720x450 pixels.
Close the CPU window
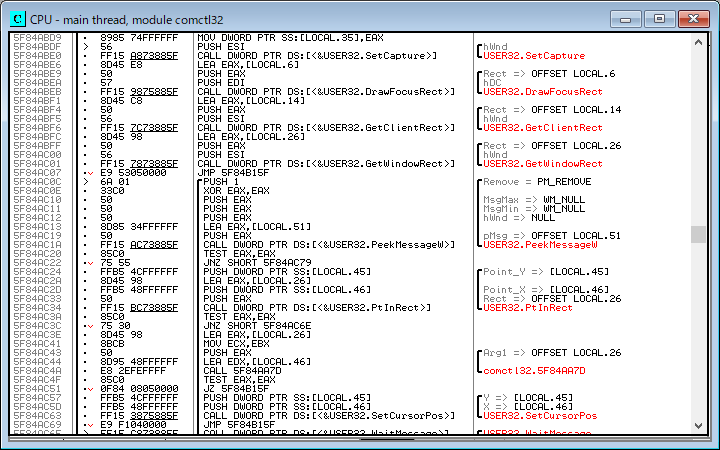(693, 19)
